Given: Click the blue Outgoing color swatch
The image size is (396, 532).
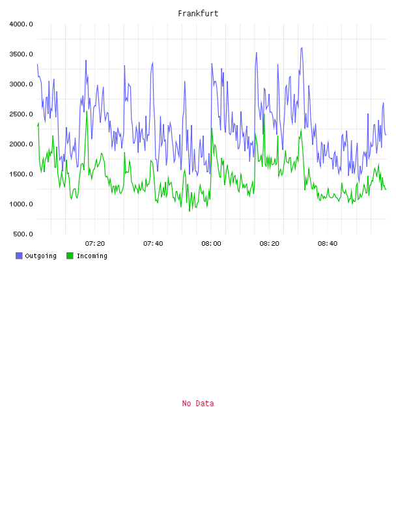Looking at the screenshot, I should tap(19, 256).
